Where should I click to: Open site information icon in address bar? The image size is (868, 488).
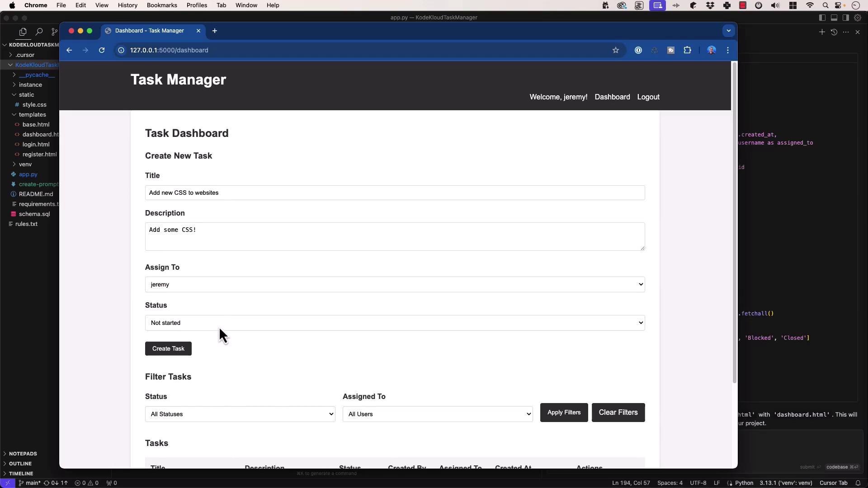point(121,50)
